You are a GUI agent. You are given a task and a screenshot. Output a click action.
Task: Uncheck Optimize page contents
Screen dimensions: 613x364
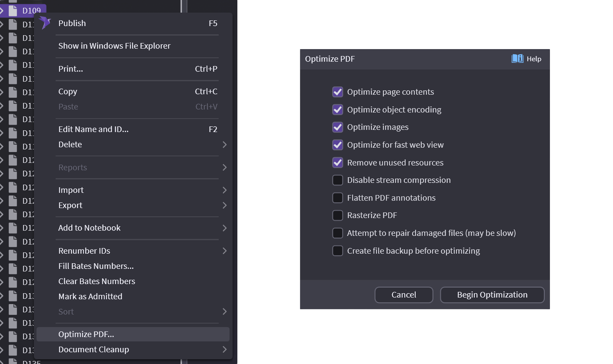(338, 92)
